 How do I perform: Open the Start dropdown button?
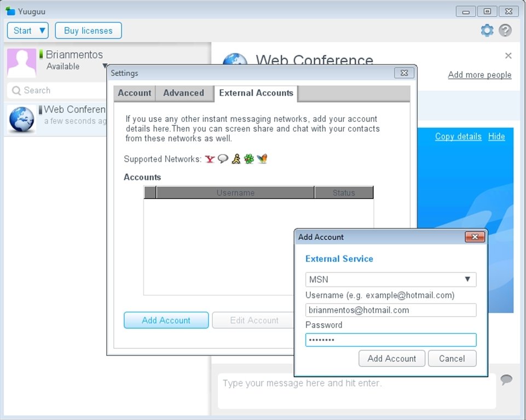[x=28, y=31]
